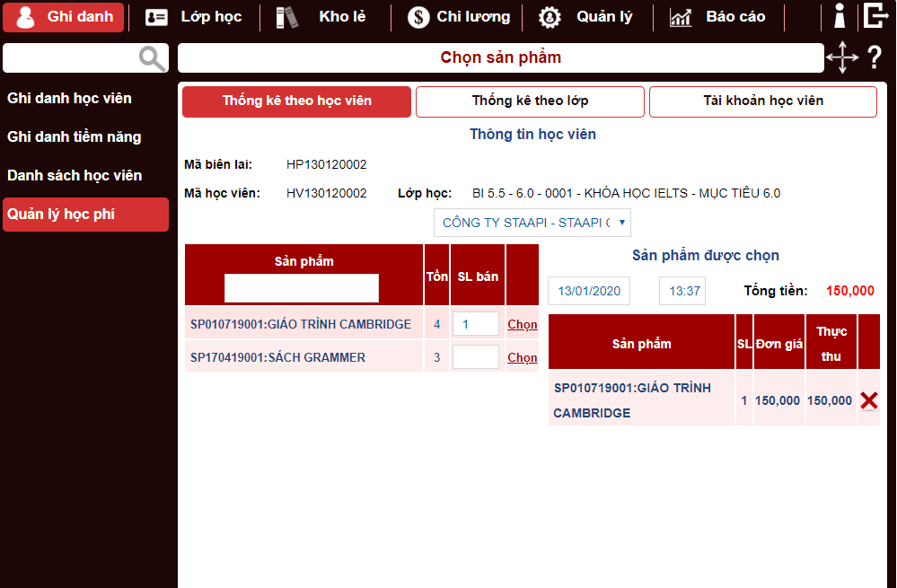The width and height of the screenshot is (897, 588).
Task: Remove Giáo Trình Cambridge with red X
Action: [x=868, y=400]
